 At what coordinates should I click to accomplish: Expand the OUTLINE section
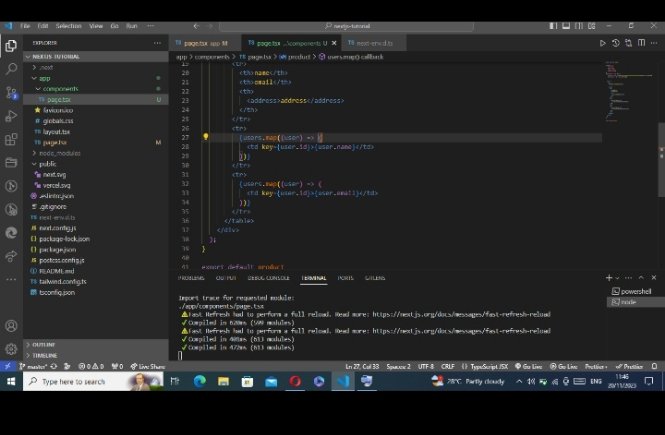click(96, 344)
